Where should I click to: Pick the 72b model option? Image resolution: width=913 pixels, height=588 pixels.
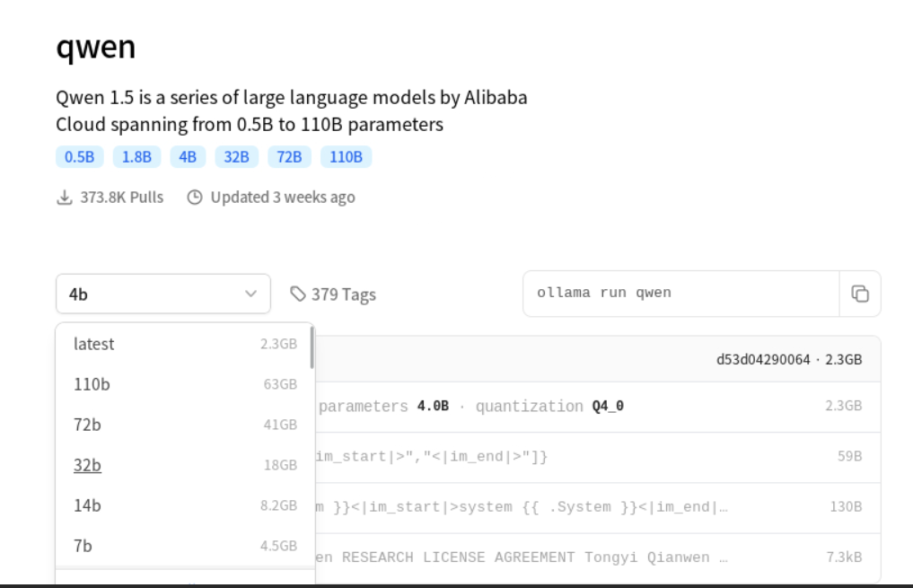(87, 425)
